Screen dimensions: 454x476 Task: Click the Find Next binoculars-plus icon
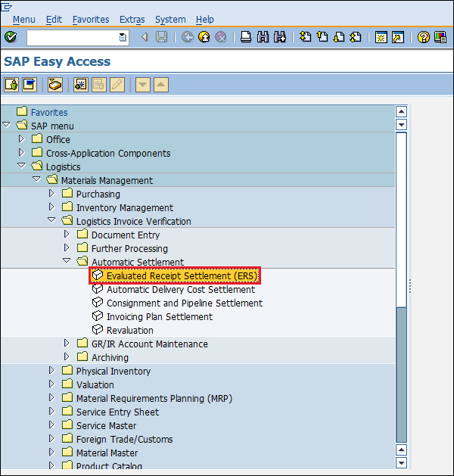[280, 37]
